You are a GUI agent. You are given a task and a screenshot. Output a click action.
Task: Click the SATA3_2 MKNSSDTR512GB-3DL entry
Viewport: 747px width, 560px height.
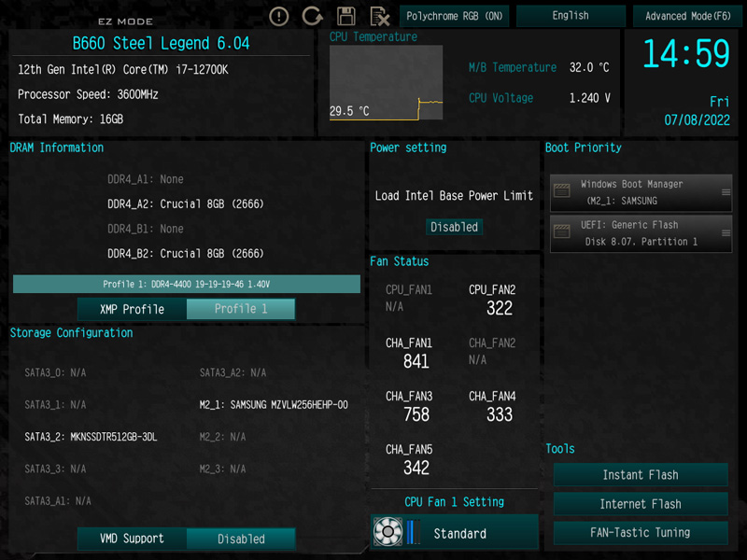pyautogui.click(x=91, y=437)
